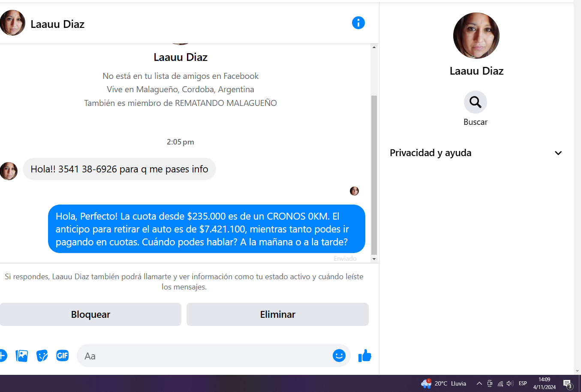Image resolution: width=581 pixels, height=392 pixels.
Task: Show hidden icons in the system tray
Action: (x=479, y=383)
